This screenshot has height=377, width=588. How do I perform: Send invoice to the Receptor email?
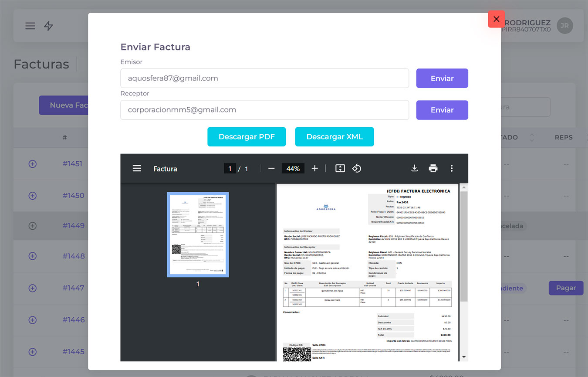click(x=442, y=110)
